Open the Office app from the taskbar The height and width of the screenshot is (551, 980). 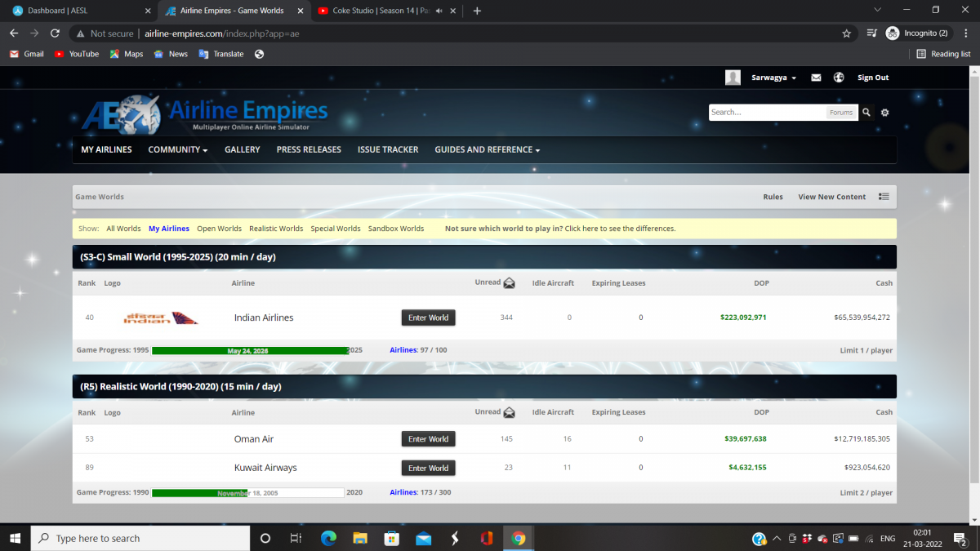[487, 539]
